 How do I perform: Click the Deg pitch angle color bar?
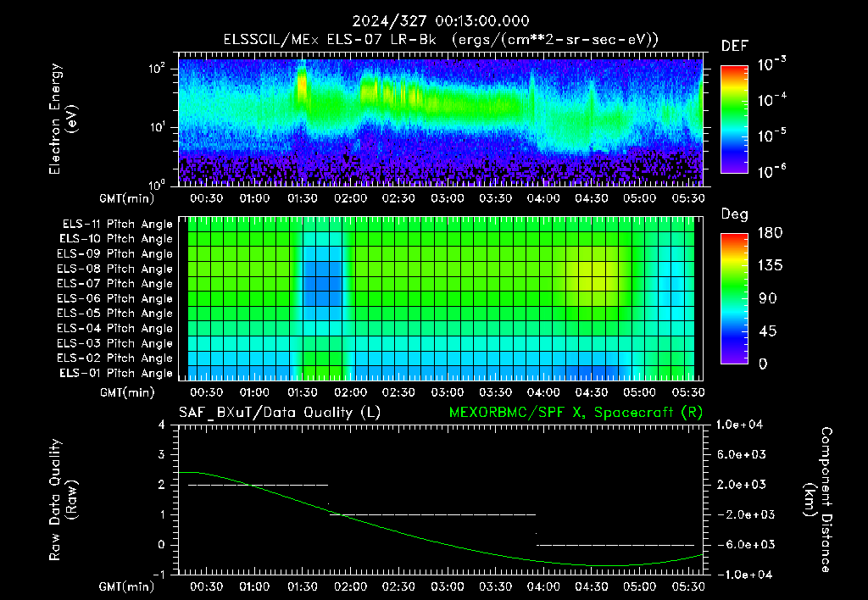pyautogui.click(x=734, y=299)
